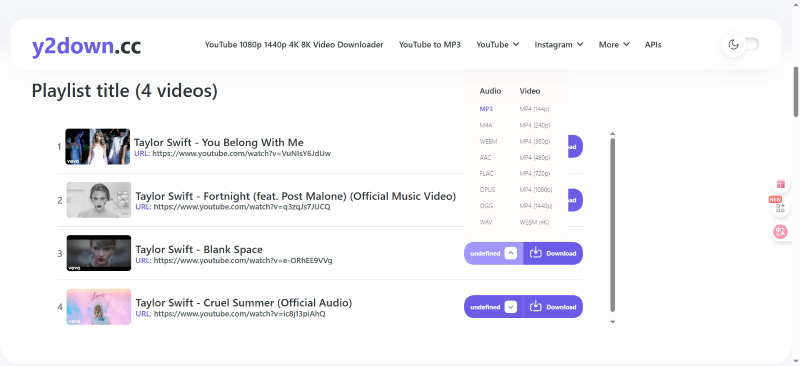Click URL ending VuNIsY6JdUw
The width and height of the screenshot is (800, 366).
[241, 153]
